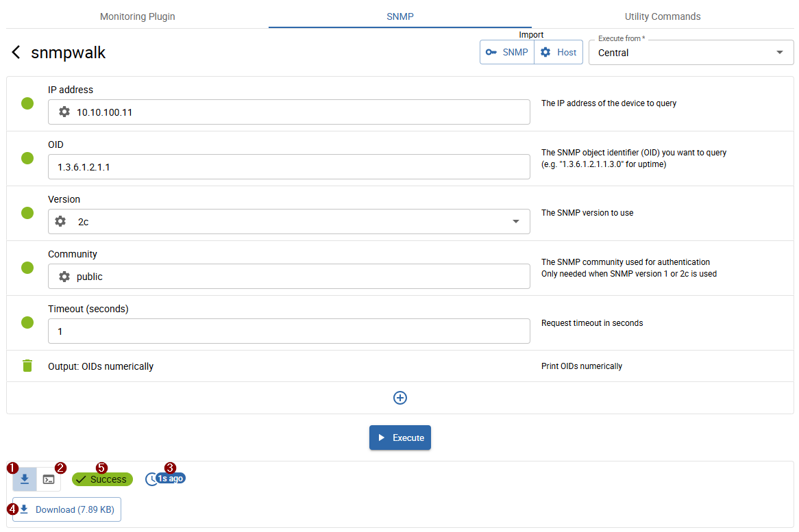Delete the Output: OIDs numerically option
The height and width of the screenshot is (532, 799).
pyautogui.click(x=27, y=366)
